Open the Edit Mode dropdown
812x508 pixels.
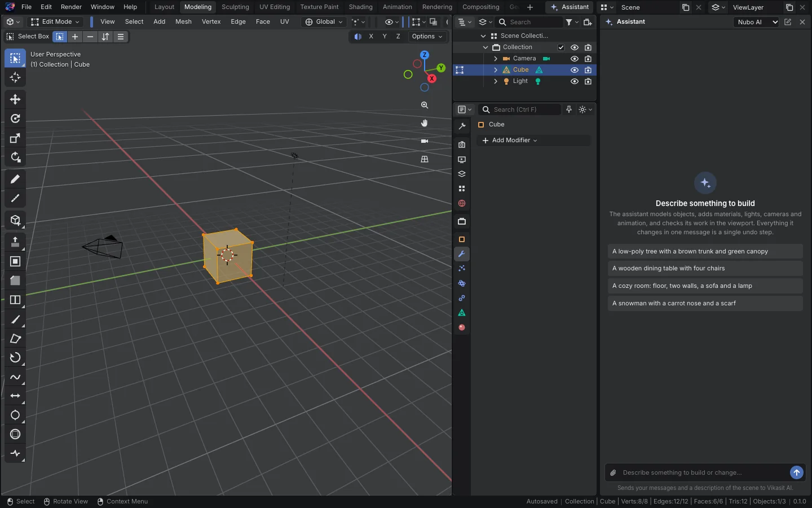pyautogui.click(x=55, y=22)
